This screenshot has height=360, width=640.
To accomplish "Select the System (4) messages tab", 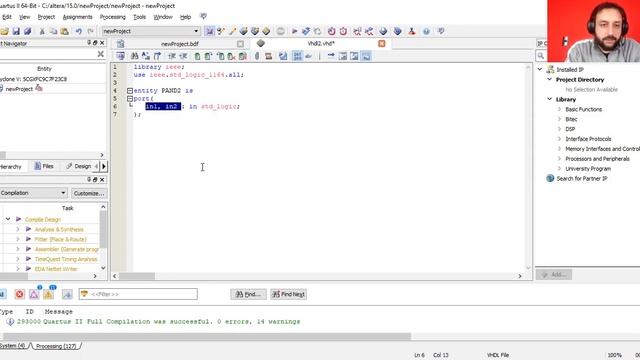I will pyautogui.click(x=13, y=346).
